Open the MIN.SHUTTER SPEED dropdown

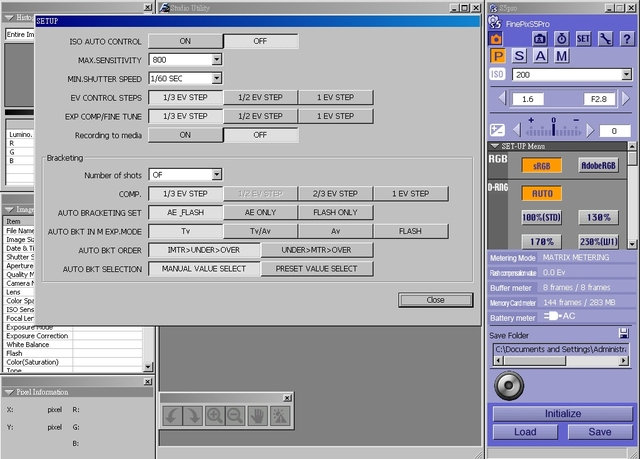point(217,78)
